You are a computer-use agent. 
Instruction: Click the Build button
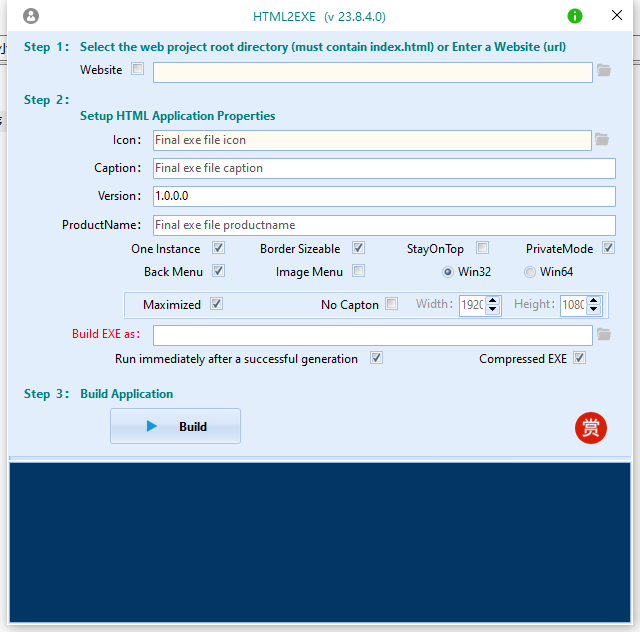pyautogui.click(x=176, y=426)
